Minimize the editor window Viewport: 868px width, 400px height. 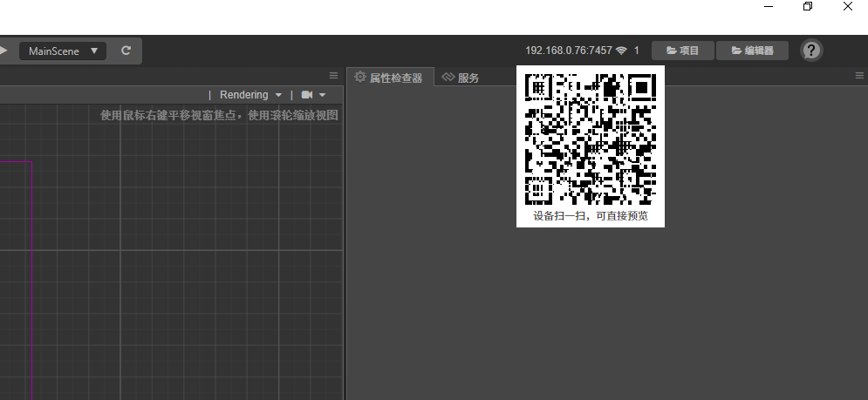click(x=769, y=7)
